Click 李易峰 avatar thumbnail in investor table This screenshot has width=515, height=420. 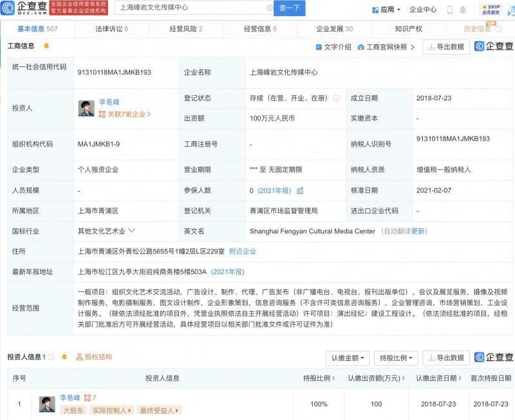(x=47, y=403)
